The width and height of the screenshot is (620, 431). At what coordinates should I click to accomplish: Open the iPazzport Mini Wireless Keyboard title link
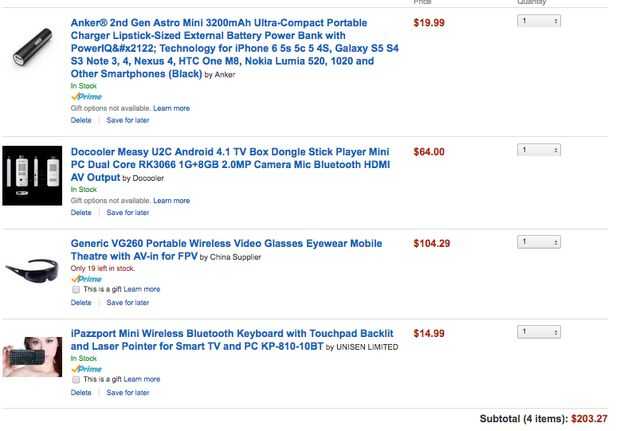click(x=232, y=333)
